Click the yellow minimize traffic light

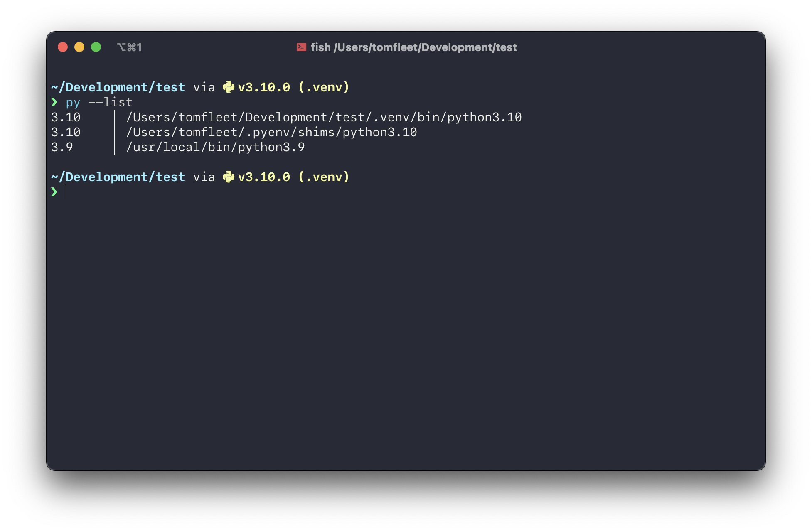[x=79, y=47]
